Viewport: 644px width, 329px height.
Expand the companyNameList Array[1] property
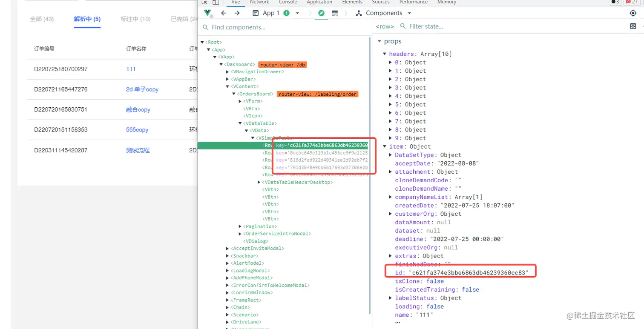coord(391,197)
